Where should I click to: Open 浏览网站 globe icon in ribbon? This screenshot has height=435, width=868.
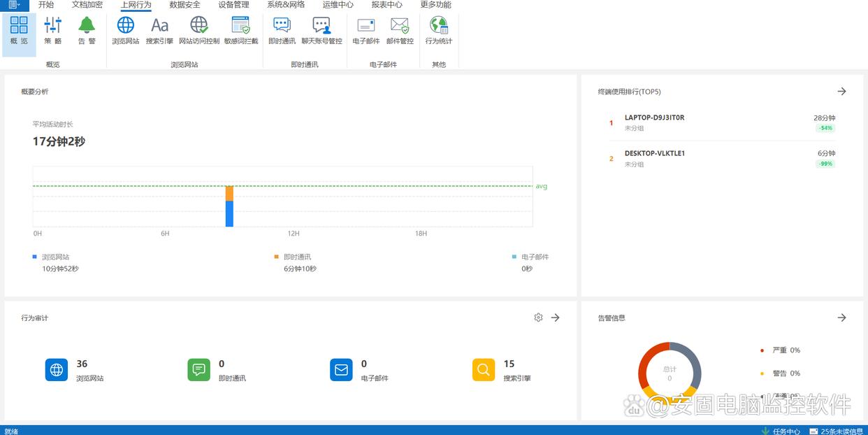click(126, 31)
